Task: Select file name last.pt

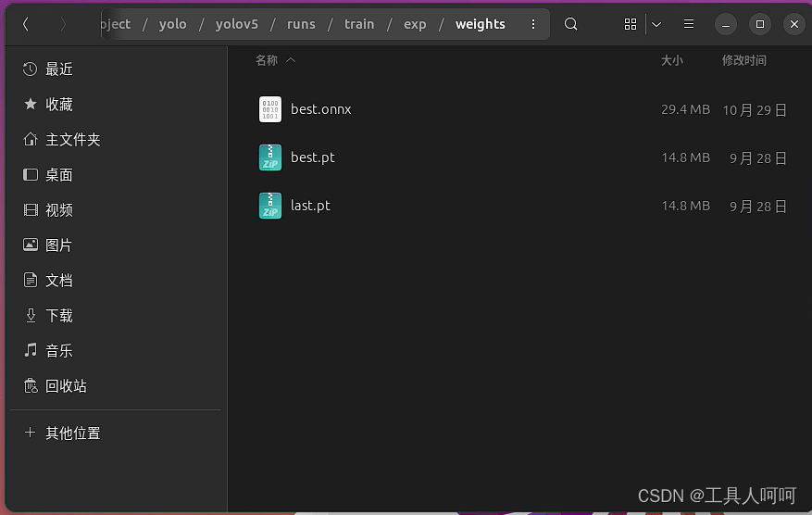Action: (x=310, y=206)
